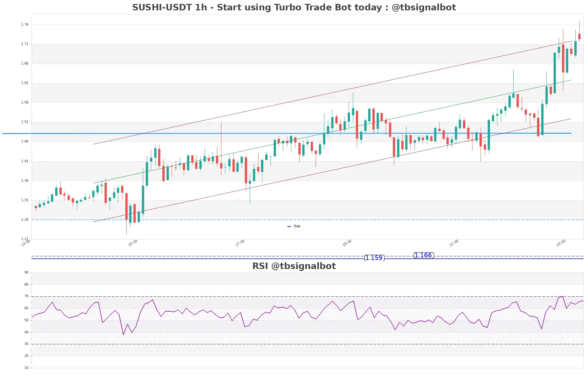Image resolution: width=588 pixels, height=392 pixels.
Task: Click the 19:30 time axis label
Action: point(347,243)
